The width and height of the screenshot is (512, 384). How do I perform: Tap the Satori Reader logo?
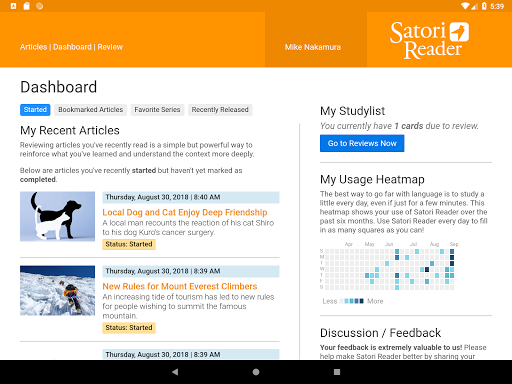coord(429,40)
